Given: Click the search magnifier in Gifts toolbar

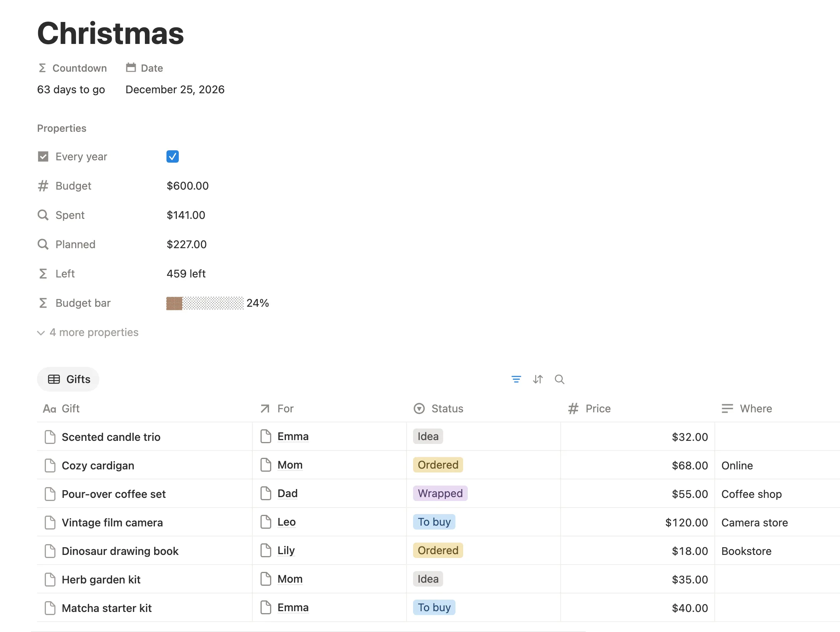Looking at the screenshot, I should tap(559, 380).
